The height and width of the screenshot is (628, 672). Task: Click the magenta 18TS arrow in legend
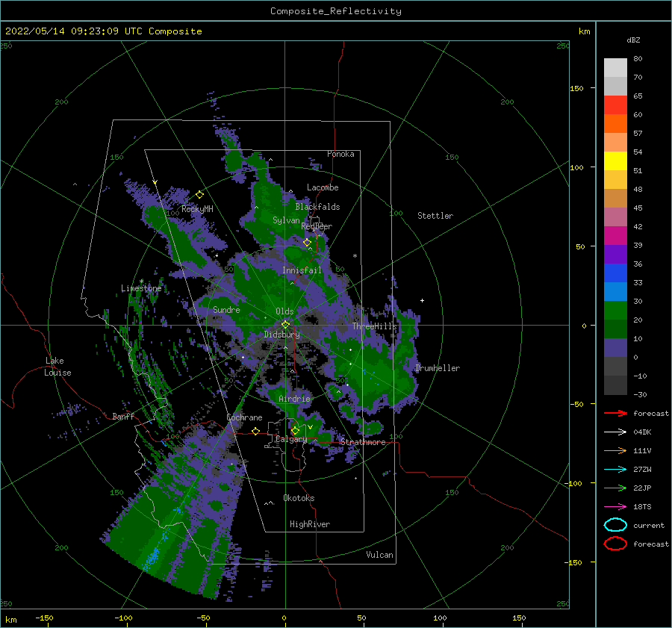615,507
